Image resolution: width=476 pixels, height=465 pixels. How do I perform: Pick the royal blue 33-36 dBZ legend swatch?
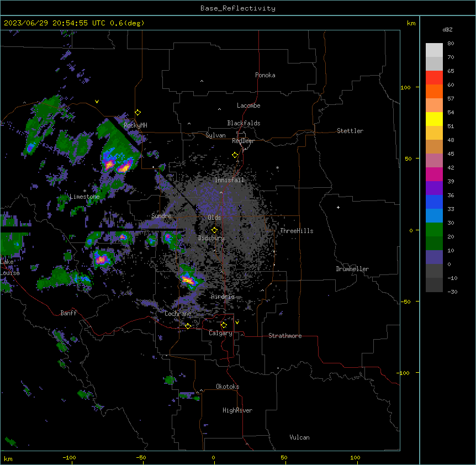click(434, 202)
